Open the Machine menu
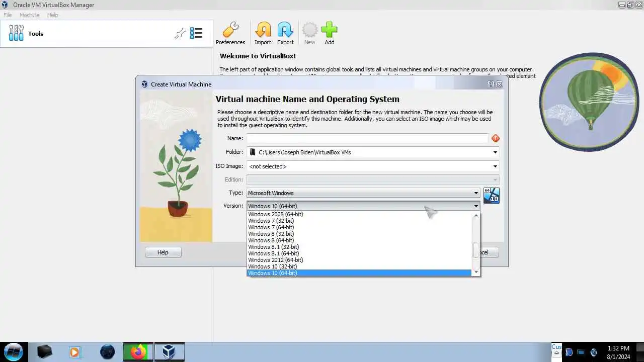Image resolution: width=644 pixels, height=362 pixels. (x=29, y=15)
